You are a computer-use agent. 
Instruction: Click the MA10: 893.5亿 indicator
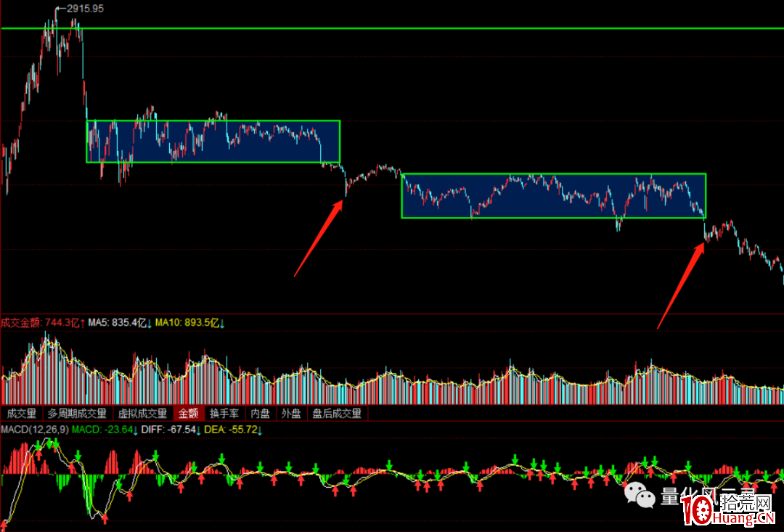click(190, 323)
